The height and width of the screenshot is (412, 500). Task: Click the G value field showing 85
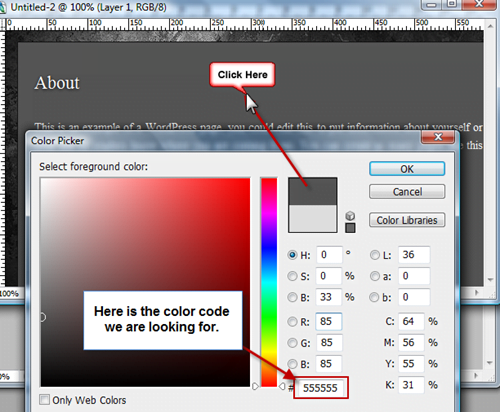click(x=329, y=343)
